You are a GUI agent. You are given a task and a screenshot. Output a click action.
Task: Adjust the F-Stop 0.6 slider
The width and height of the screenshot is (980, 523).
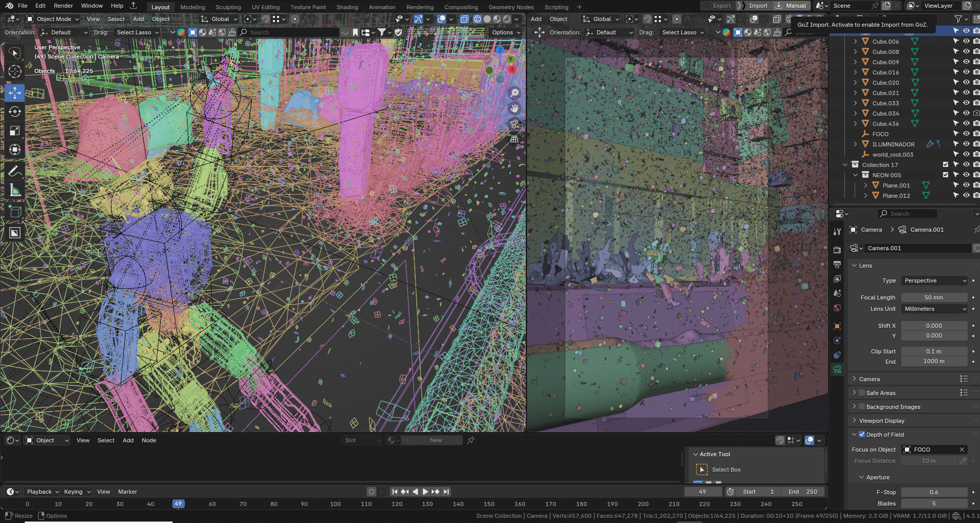[934, 492]
